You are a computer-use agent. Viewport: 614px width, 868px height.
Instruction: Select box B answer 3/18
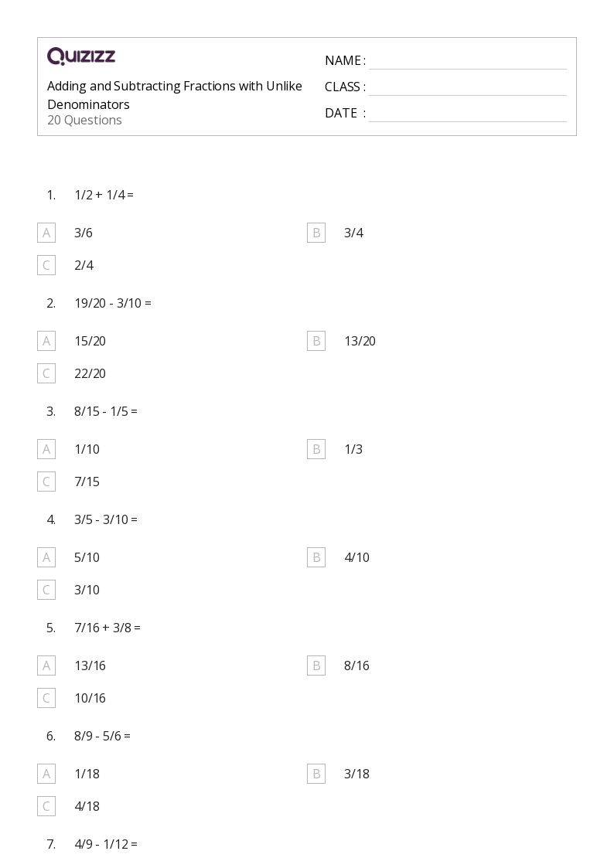(x=316, y=774)
